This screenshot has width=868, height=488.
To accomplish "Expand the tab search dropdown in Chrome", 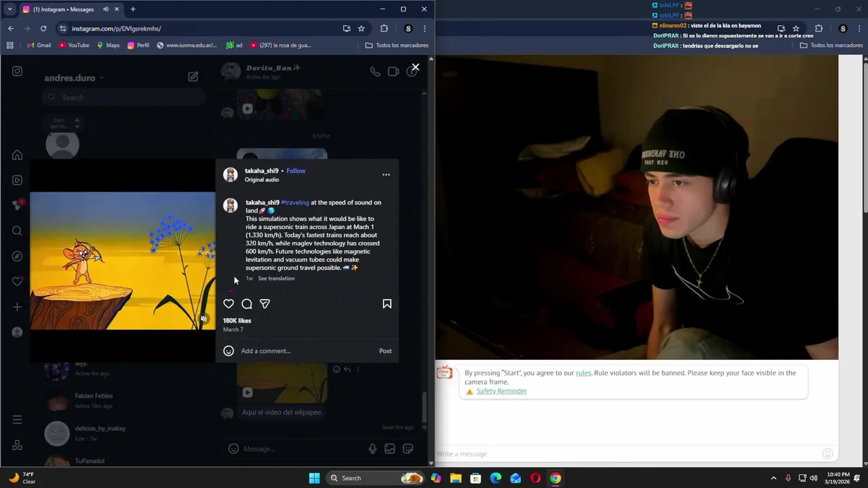I will coord(9,9).
